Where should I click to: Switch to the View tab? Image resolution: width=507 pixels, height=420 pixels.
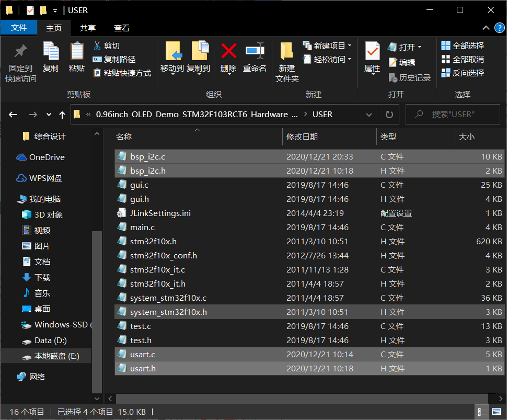tap(122, 28)
